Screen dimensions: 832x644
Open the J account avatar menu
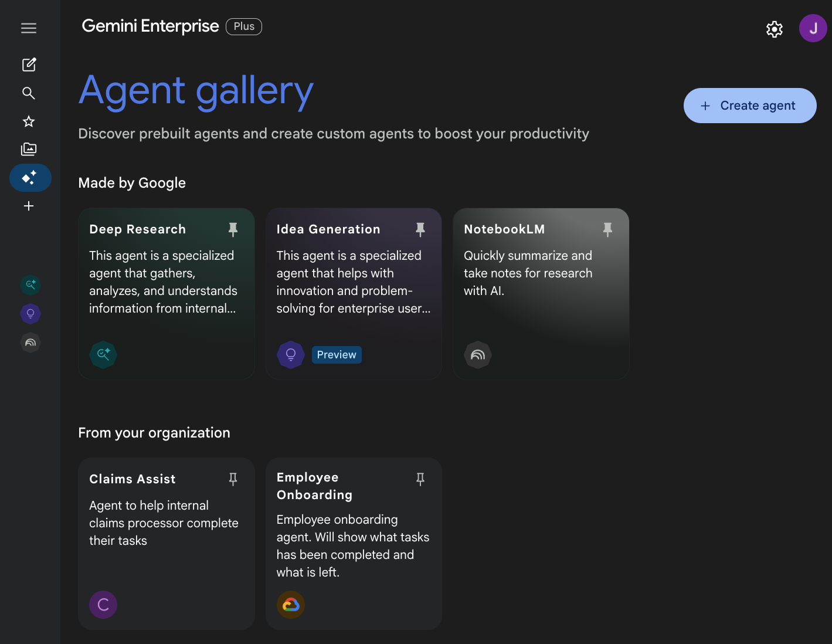(x=813, y=28)
